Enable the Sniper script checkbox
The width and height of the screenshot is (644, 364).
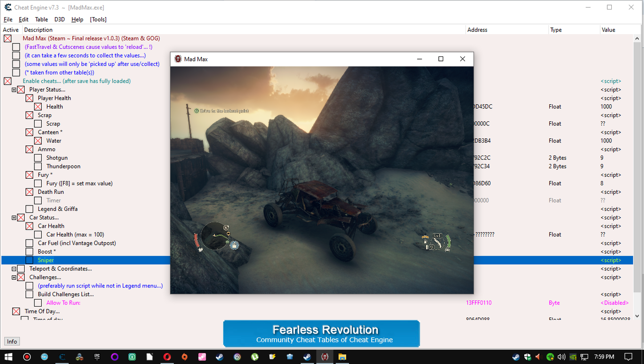[x=29, y=260]
